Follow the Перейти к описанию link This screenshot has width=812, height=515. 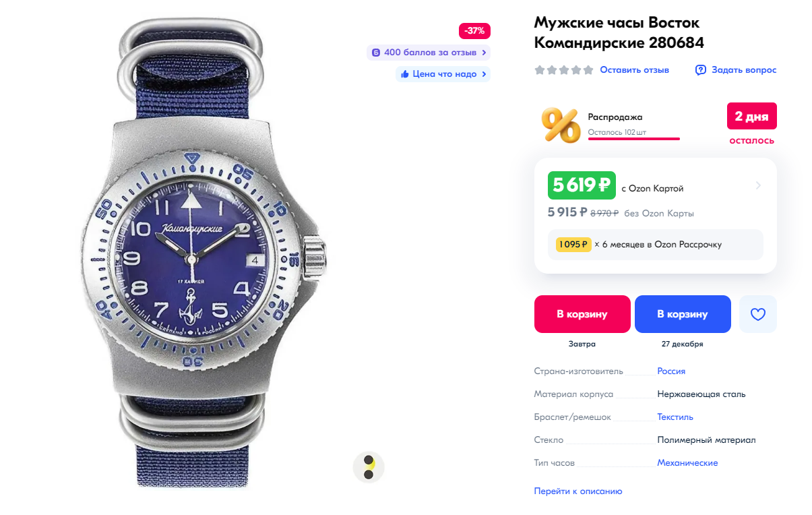tap(578, 491)
